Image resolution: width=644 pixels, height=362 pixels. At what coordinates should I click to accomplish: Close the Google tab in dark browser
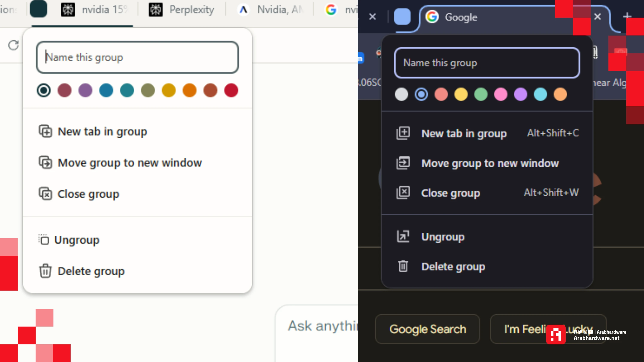click(597, 17)
